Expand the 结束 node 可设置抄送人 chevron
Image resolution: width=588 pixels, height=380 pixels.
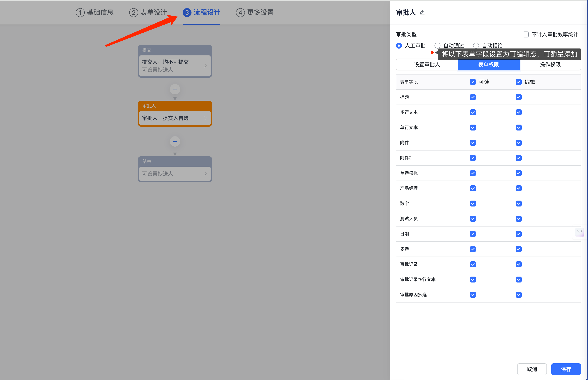(x=206, y=174)
